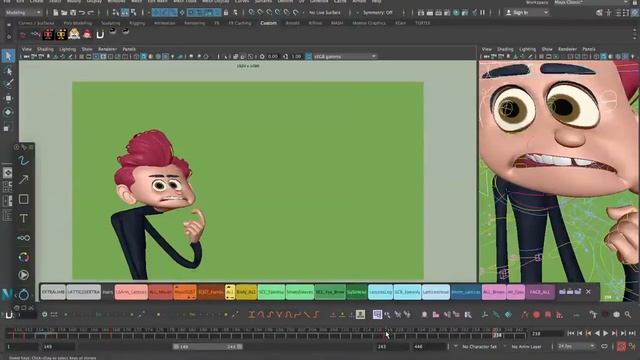This screenshot has width=640, height=360.
Task: Click the current frame input field
Action: [547, 333]
